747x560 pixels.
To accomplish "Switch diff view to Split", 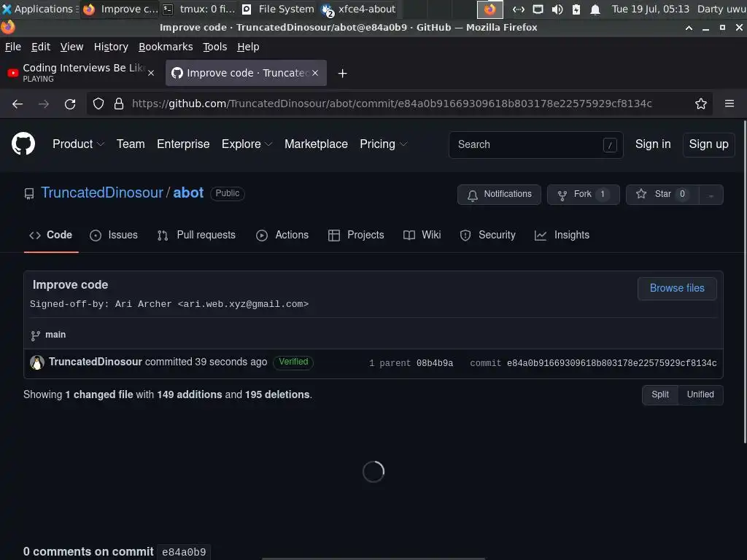I will (659, 394).
